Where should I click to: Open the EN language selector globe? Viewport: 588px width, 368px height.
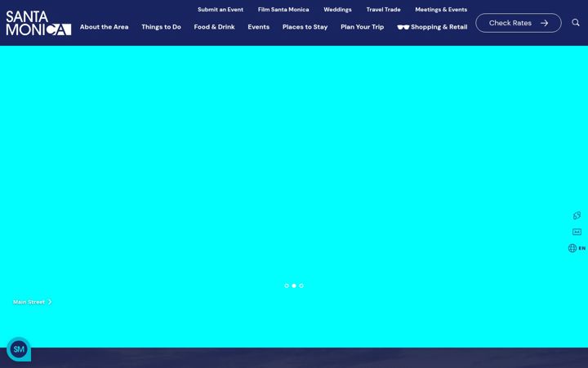[x=577, y=249]
